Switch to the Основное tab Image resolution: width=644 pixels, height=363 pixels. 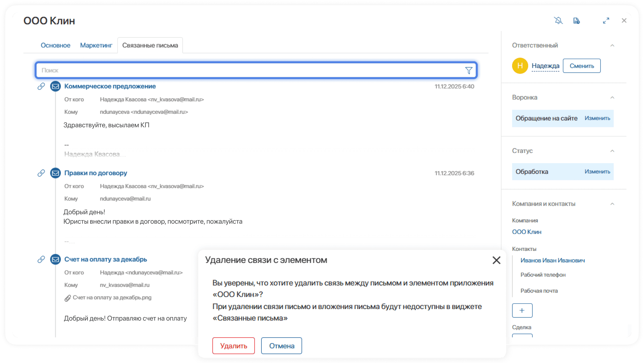pyautogui.click(x=55, y=45)
